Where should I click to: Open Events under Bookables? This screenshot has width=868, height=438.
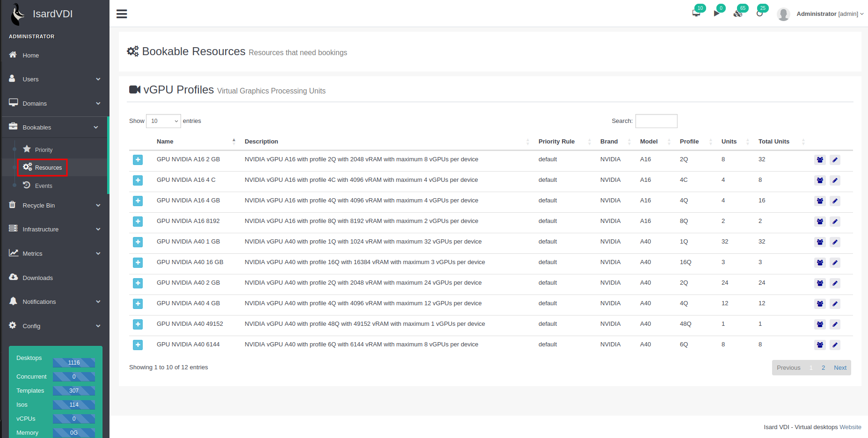pos(44,186)
